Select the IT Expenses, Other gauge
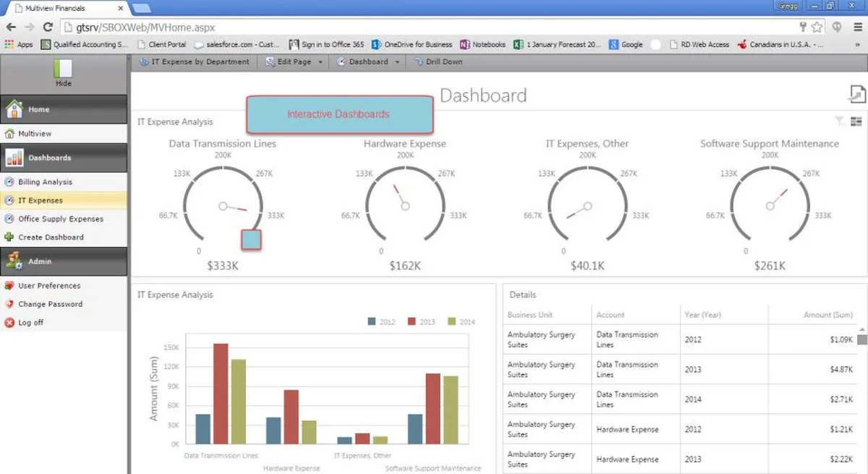Viewport: 868px width, 474px height. coord(587,206)
